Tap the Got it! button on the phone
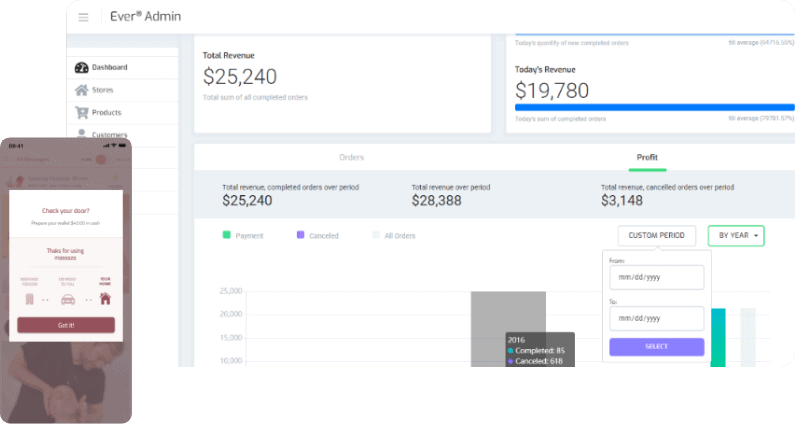Viewport: 795px width, 424px height. [x=66, y=325]
